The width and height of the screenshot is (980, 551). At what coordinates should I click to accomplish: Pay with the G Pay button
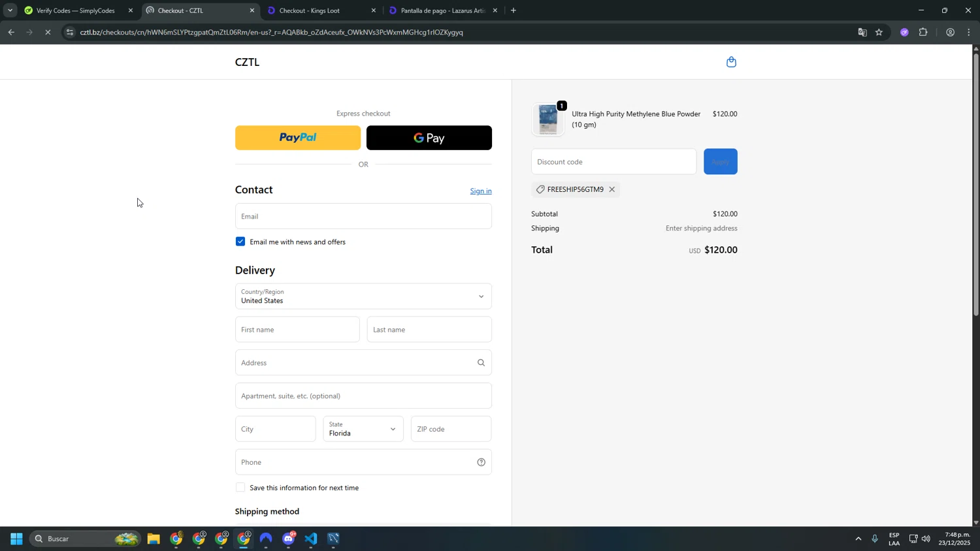click(x=429, y=138)
